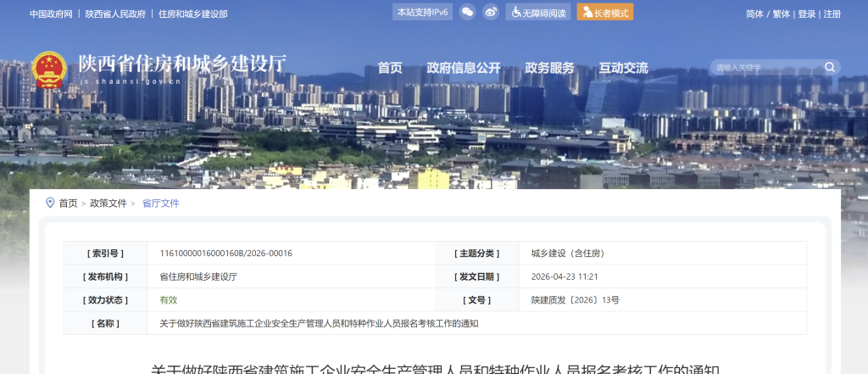Open 政务服务 navigation menu
This screenshot has height=374, width=868.
coord(549,68)
